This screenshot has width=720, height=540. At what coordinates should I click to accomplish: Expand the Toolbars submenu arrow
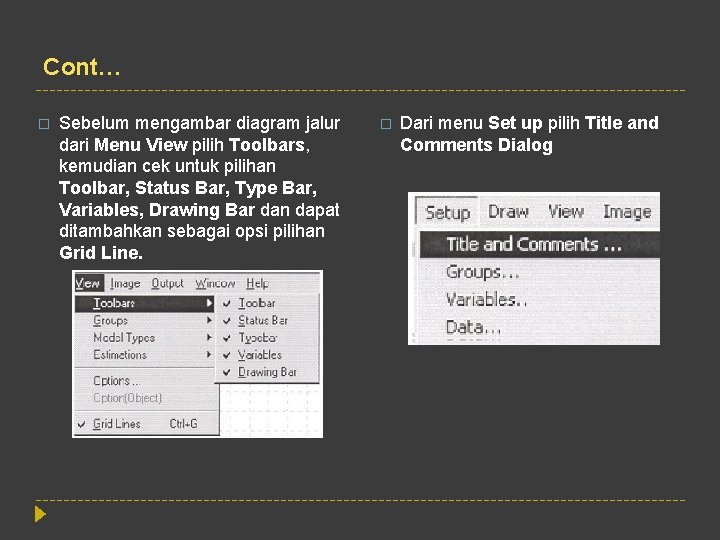[x=209, y=303]
